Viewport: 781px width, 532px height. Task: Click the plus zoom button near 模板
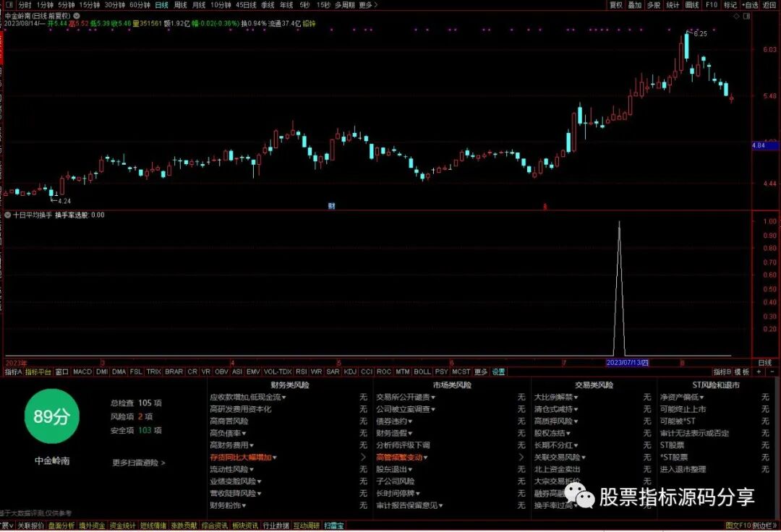pos(759,372)
